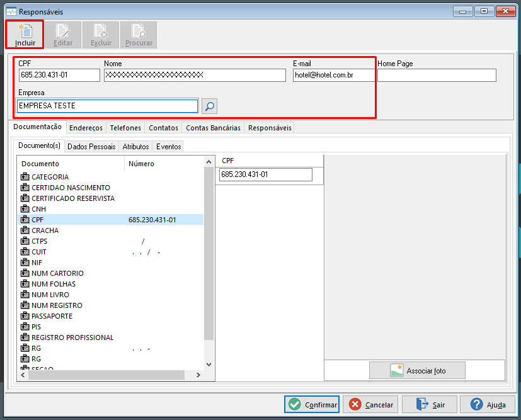Screen dimensions: 521x420
Task: Open the Dados Pessoais sub-tab
Action: 91,147
